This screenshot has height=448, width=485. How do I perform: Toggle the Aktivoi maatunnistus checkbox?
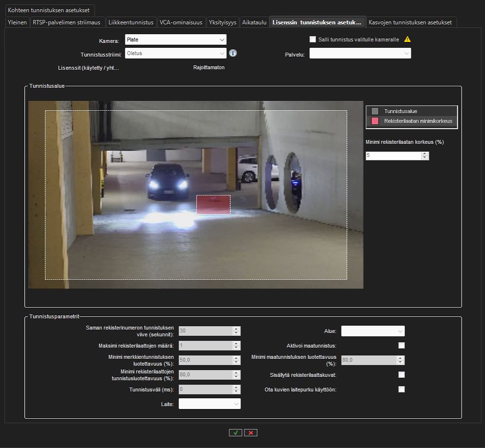[402, 346]
